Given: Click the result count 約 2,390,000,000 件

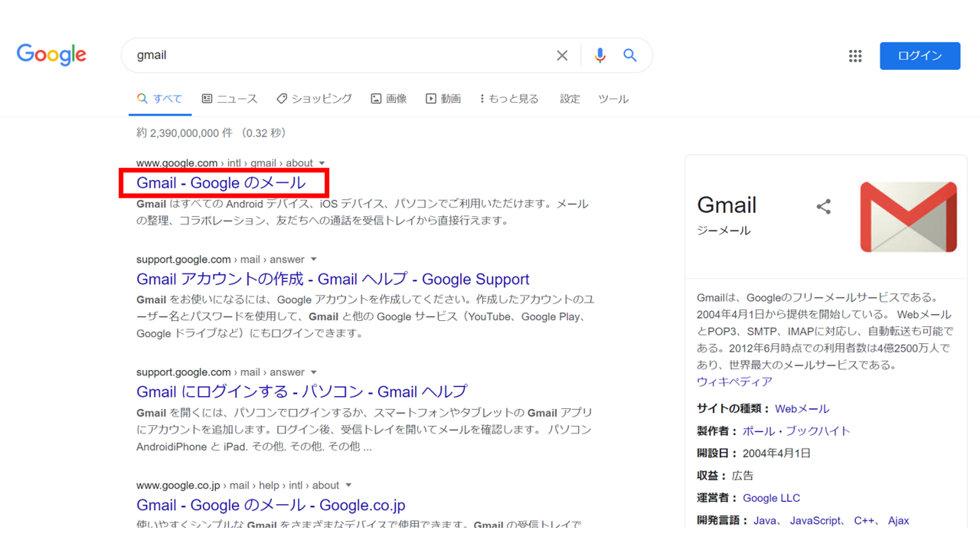Looking at the screenshot, I should tap(184, 133).
